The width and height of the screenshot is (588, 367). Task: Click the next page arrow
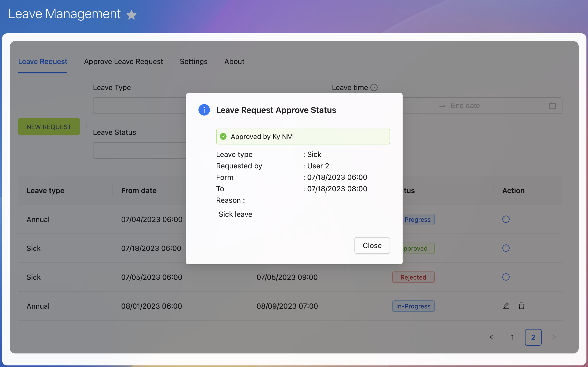pos(554,337)
